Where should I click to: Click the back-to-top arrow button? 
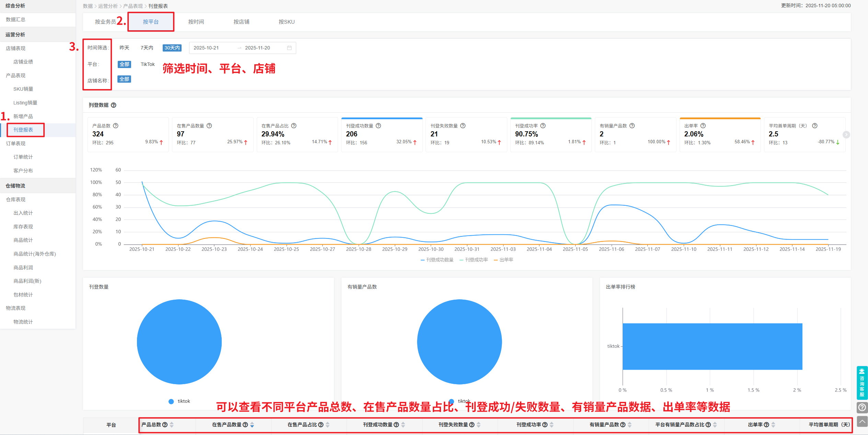pos(862,422)
